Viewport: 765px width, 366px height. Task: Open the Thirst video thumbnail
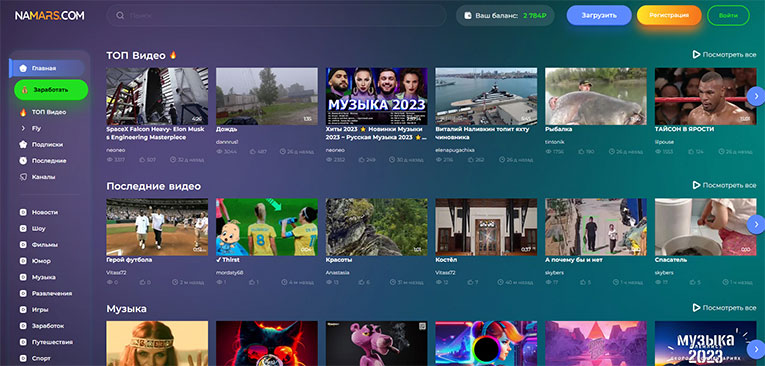[x=267, y=227]
